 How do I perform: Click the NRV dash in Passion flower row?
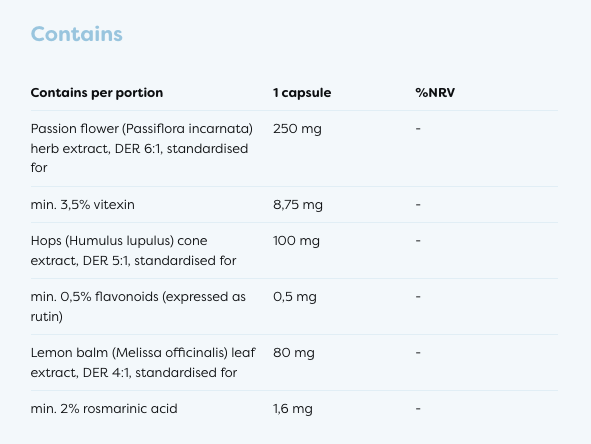pyautogui.click(x=418, y=129)
